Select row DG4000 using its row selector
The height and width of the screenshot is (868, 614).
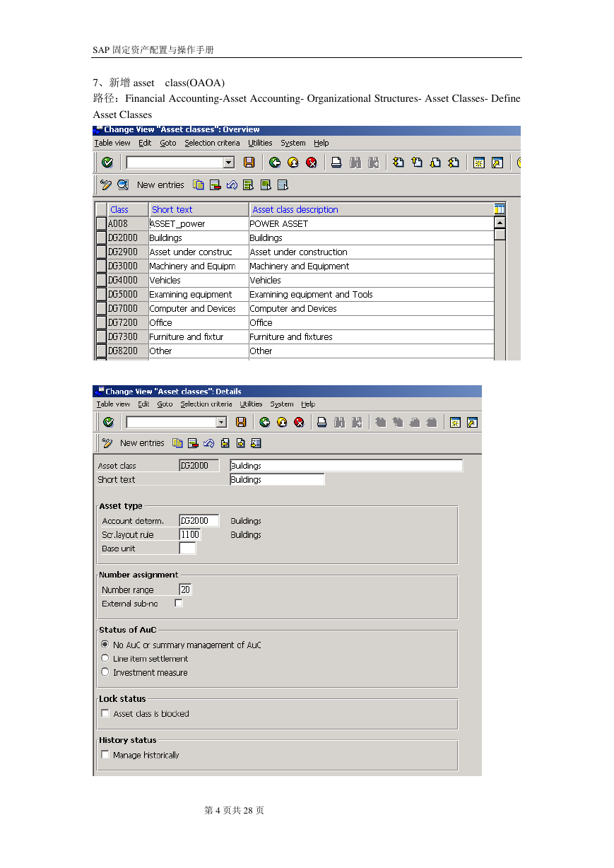pyautogui.click(x=101, y=280)
